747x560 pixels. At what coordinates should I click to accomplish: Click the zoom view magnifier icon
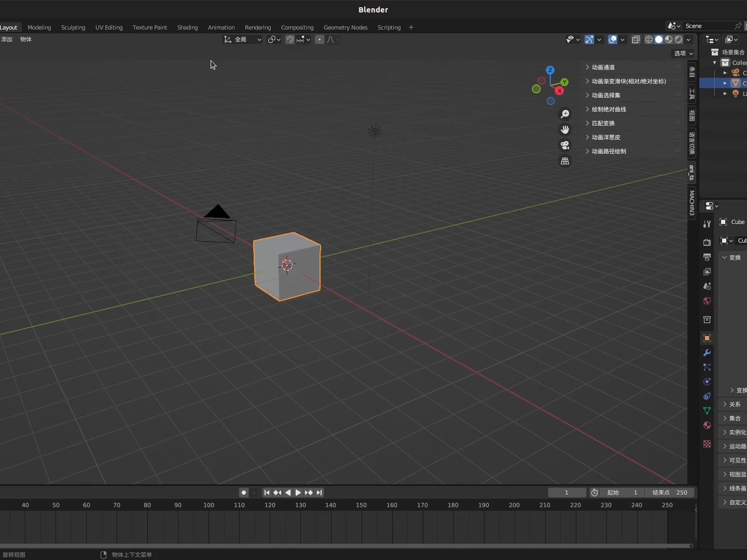(565, 114)
